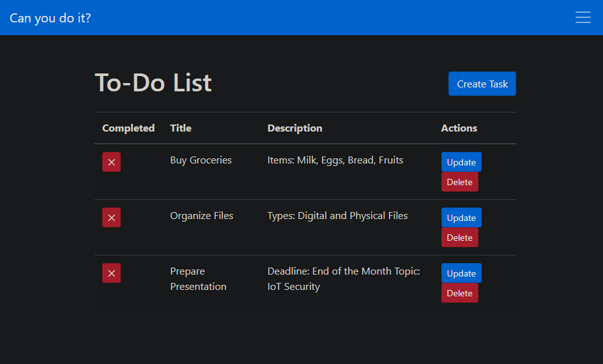Viewport: 603px width, 364px height.
Task: Select the Title column header
Action: tap(181, 128)
